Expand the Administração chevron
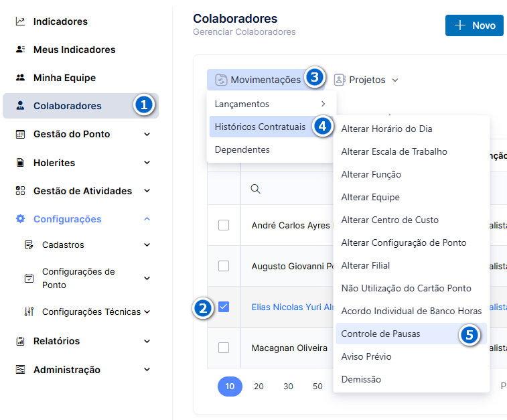 click(147, 370)
